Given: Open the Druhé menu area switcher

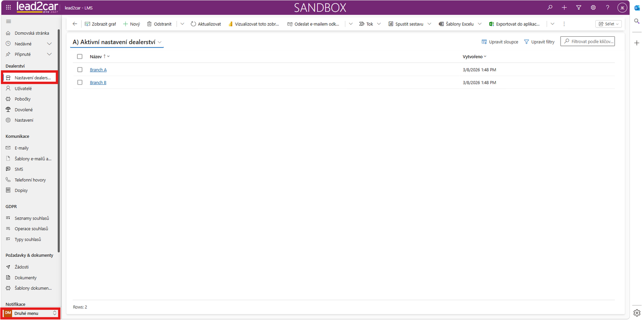Looking at the screenshot, I should point(31,313).
